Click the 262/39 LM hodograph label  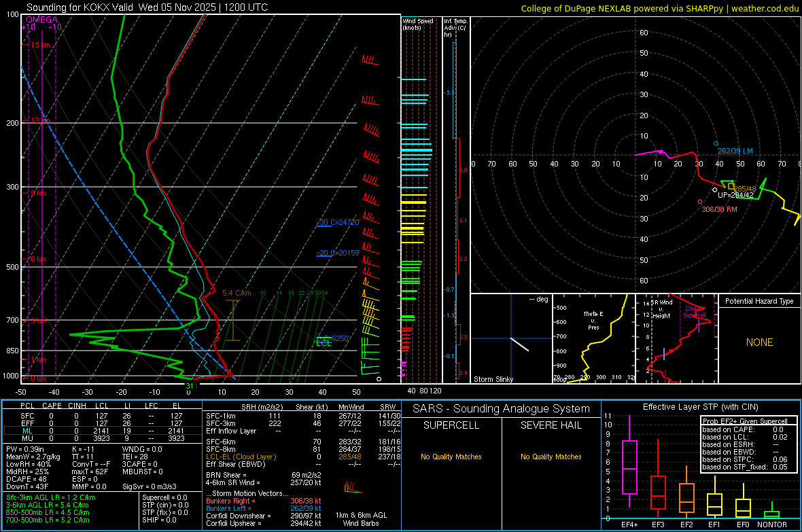point(735,151)
